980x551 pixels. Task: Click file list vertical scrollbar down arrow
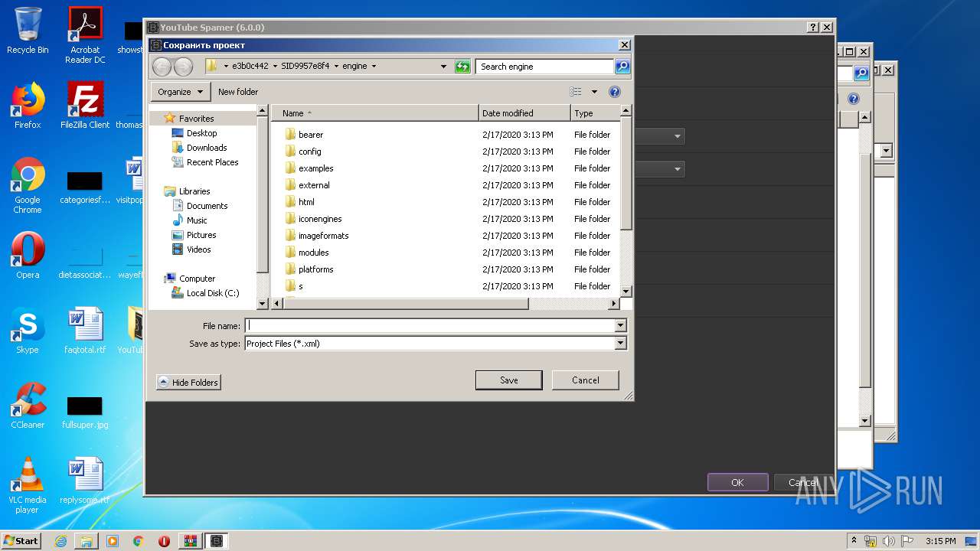coord(626,292)
